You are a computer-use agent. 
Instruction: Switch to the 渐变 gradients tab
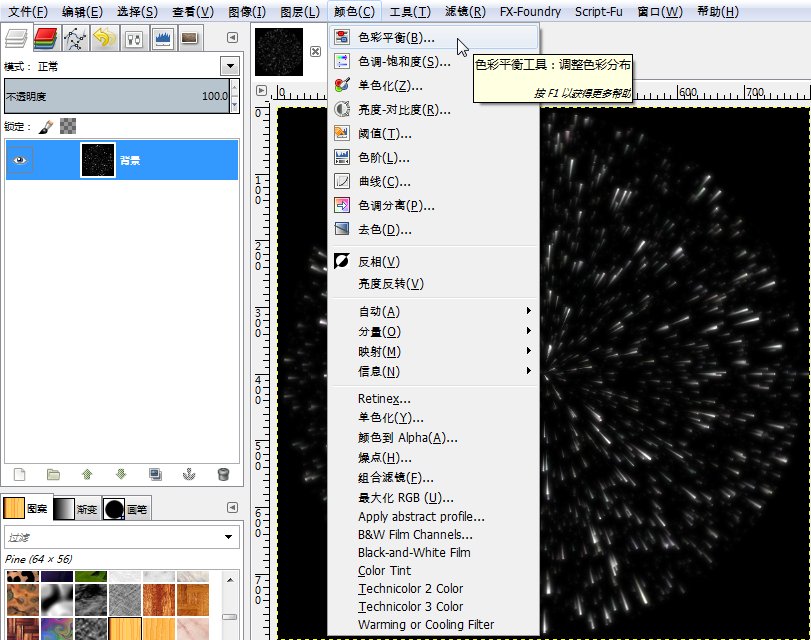76,509
